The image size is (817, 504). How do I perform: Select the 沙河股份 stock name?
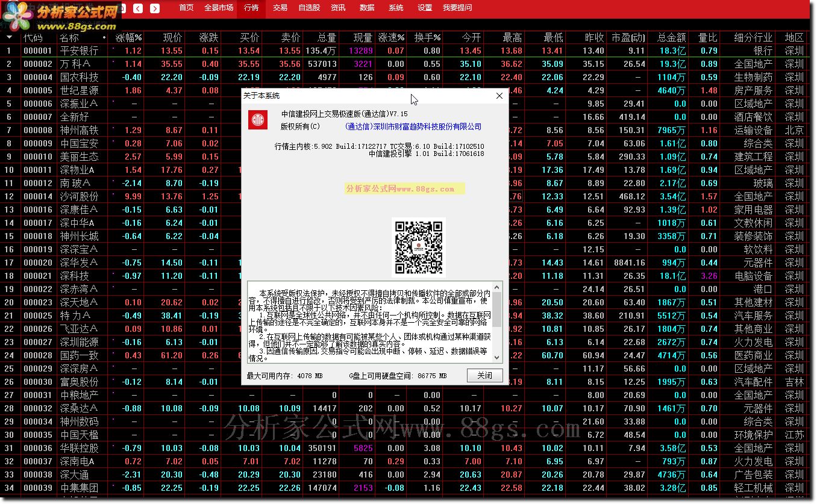79,196
